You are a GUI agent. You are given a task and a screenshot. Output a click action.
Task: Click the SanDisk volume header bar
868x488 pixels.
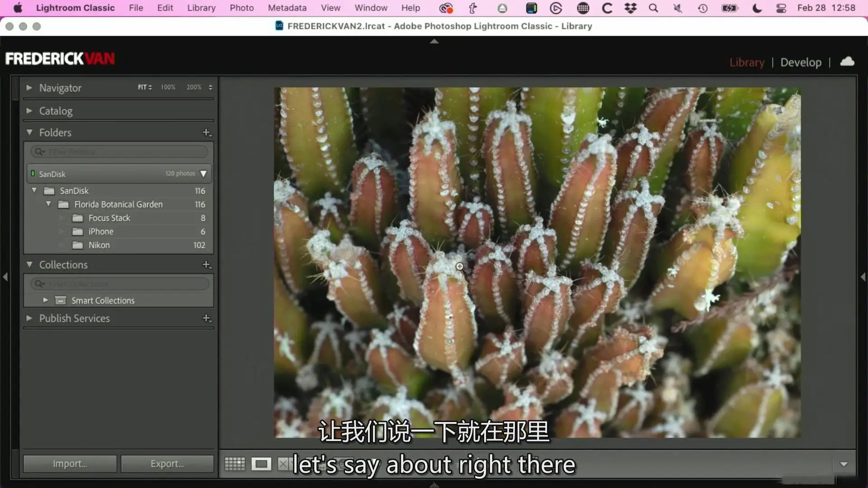pyautogui.click(x=119, y=174)
